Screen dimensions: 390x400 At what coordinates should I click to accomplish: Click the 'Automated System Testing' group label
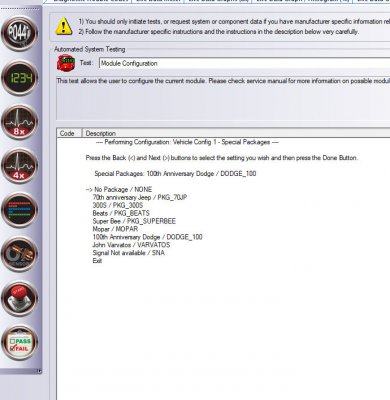[90, 49]
